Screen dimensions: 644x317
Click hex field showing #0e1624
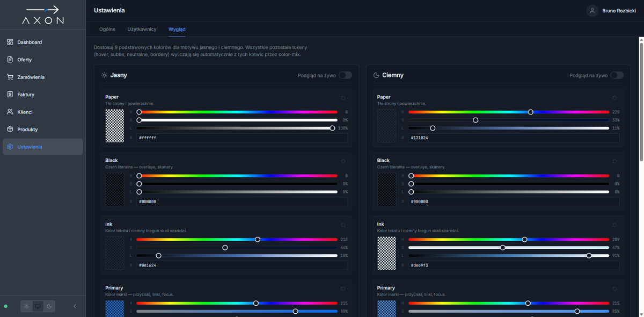tap(241, 265)
